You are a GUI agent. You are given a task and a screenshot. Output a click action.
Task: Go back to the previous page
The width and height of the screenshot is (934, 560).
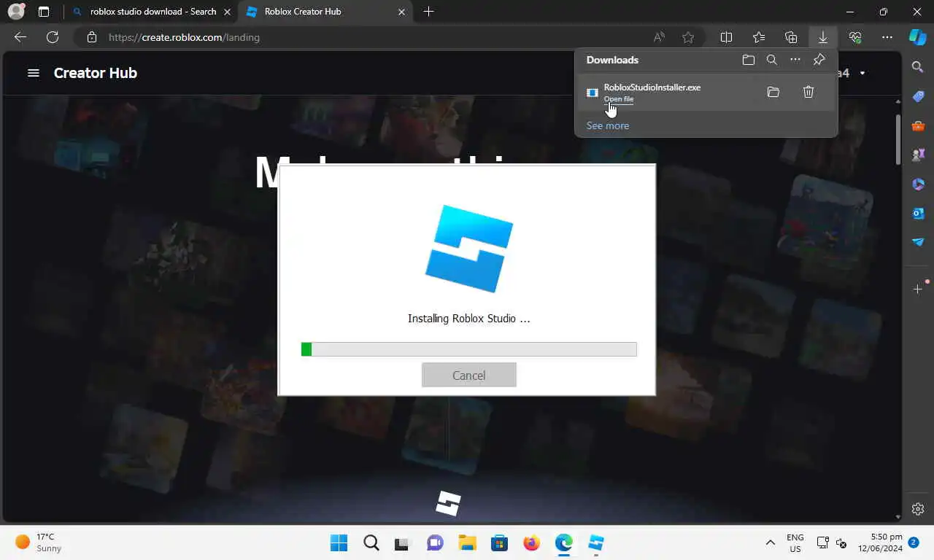click(20, 37)
